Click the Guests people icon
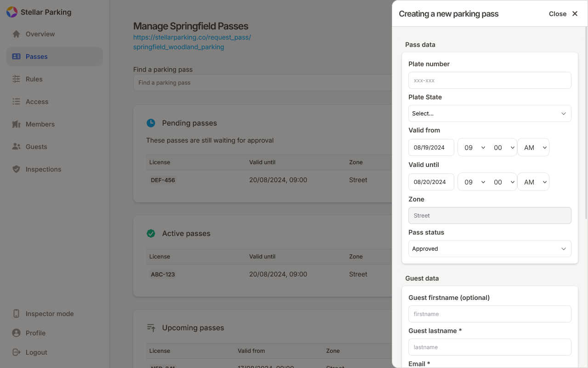Viewport: 588px width, 368px height. coord(17,147)
